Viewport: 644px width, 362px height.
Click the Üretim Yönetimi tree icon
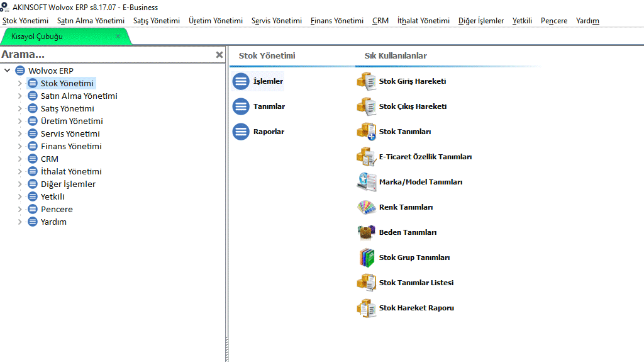33,121
